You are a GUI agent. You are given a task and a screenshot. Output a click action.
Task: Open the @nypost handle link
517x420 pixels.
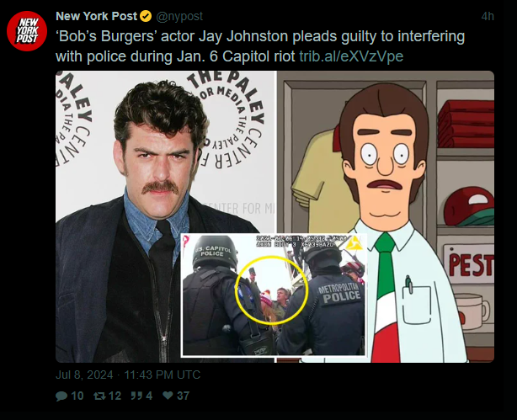(179, 17)
